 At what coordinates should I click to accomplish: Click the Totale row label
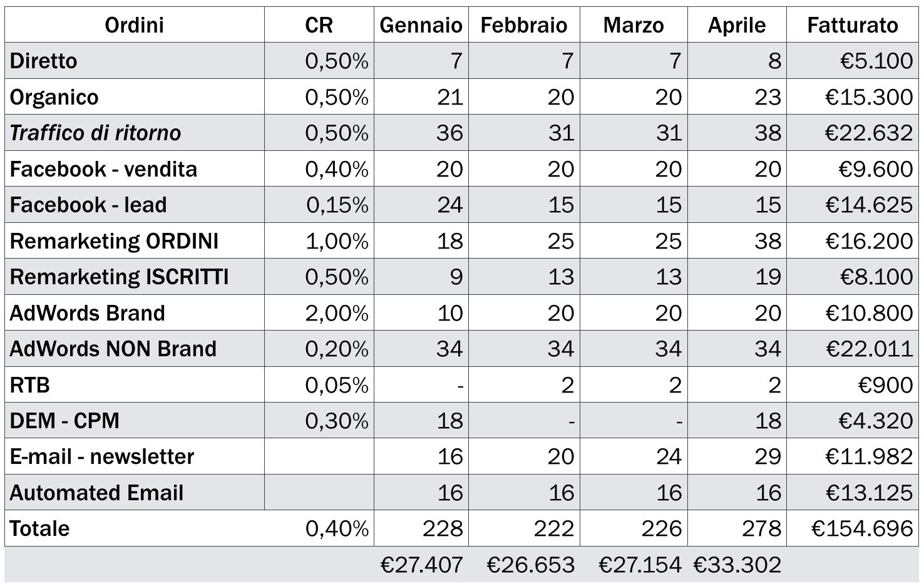[x=40, y=528]
